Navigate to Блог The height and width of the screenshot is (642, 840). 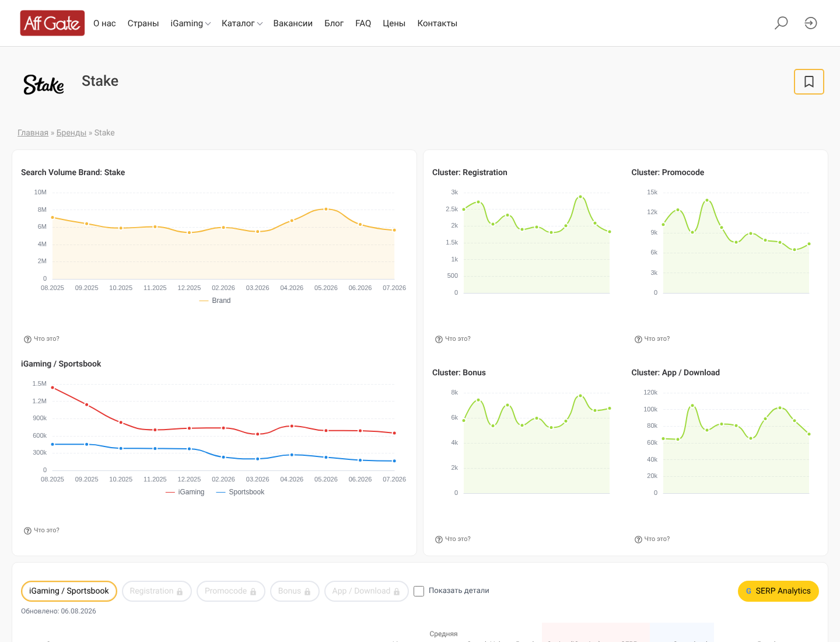click(334, 23)
